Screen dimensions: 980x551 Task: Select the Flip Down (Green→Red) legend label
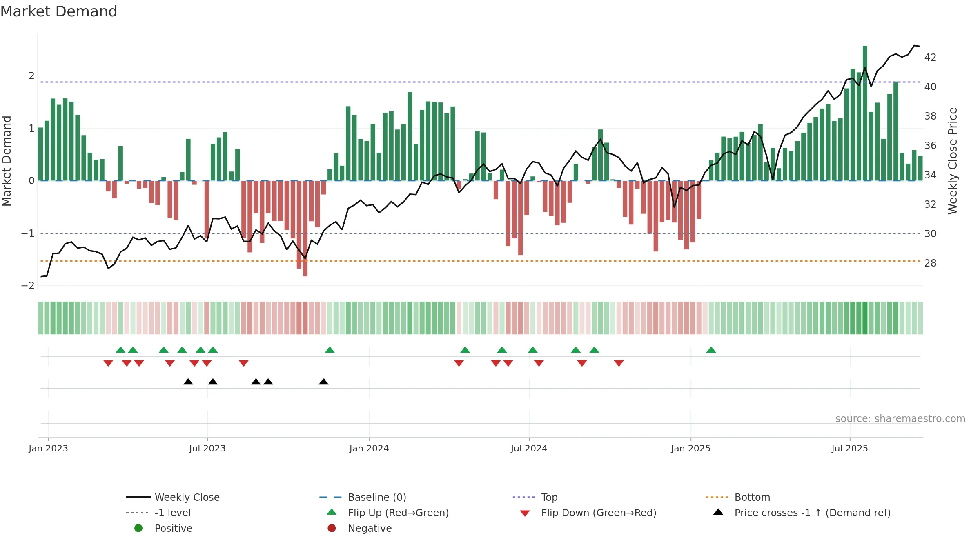599,513
